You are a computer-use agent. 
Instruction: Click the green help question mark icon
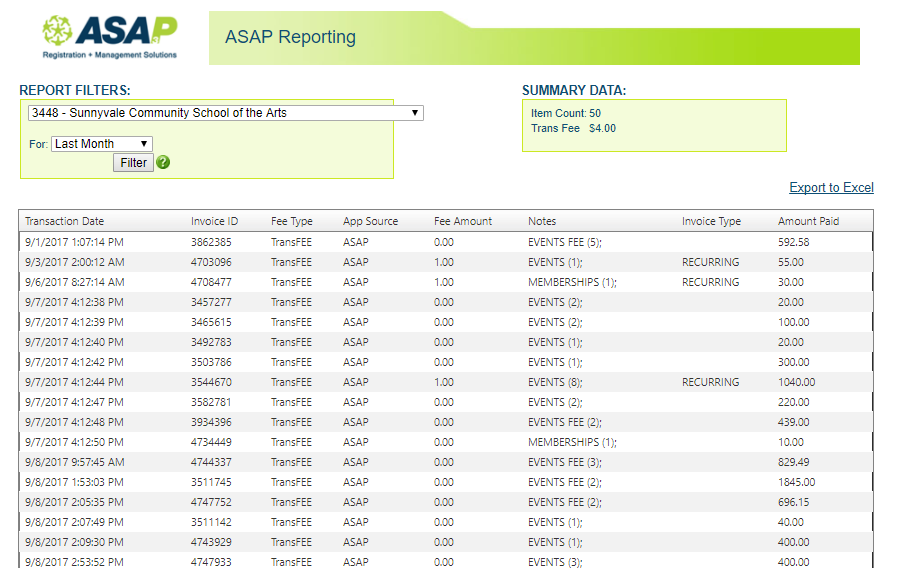pyautogui.click(x=163, y=162)
